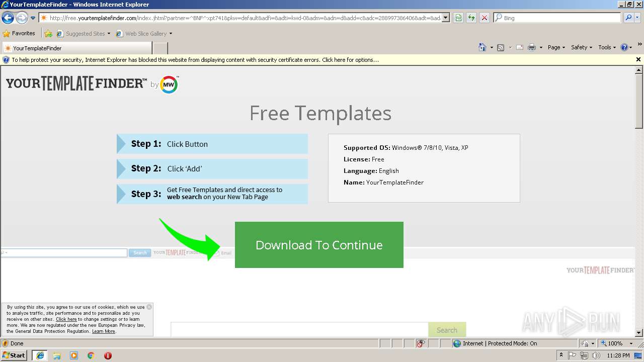Click the Help question mark icon
The width and height of the screenshot is (644, 362).
coord(624,47)
